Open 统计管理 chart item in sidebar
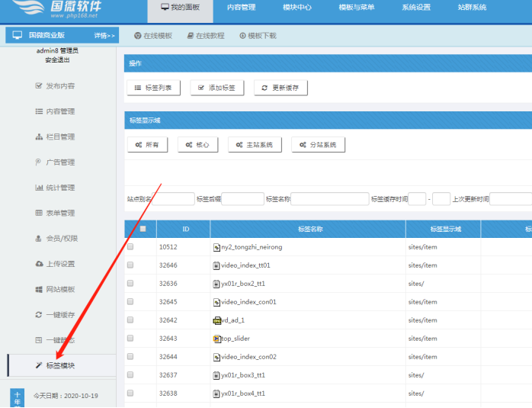The image size is (532, 408). [55, 188]
